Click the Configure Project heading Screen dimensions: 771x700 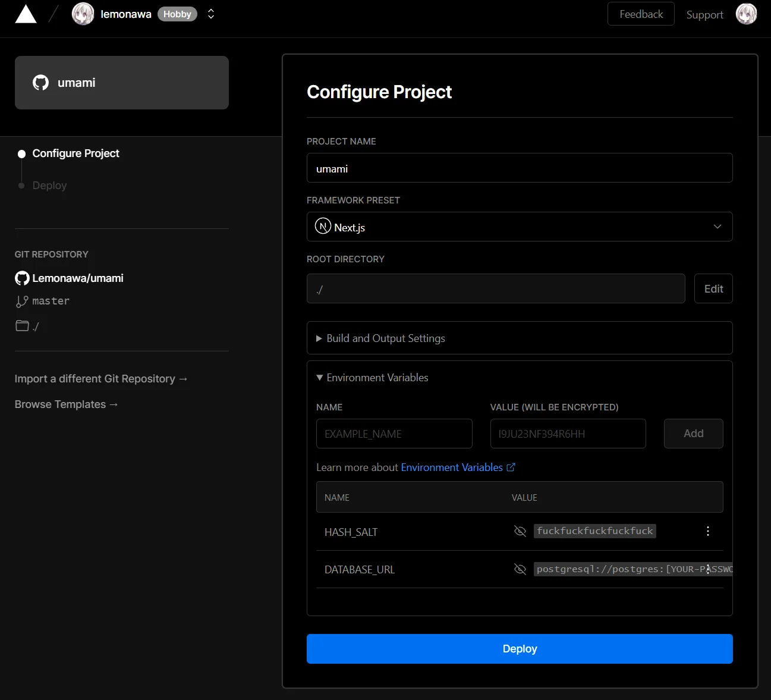coord(379,92)
